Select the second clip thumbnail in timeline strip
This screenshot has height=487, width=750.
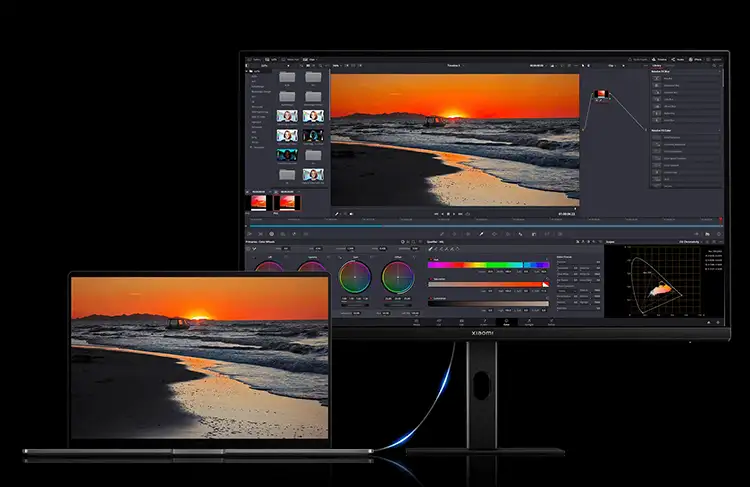289,201
